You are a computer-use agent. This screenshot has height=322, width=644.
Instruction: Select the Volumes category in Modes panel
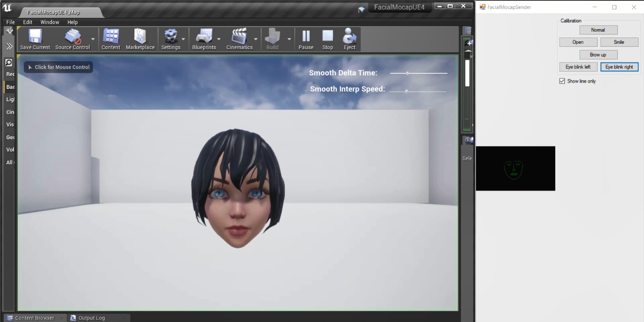click(x=9, y=150)
